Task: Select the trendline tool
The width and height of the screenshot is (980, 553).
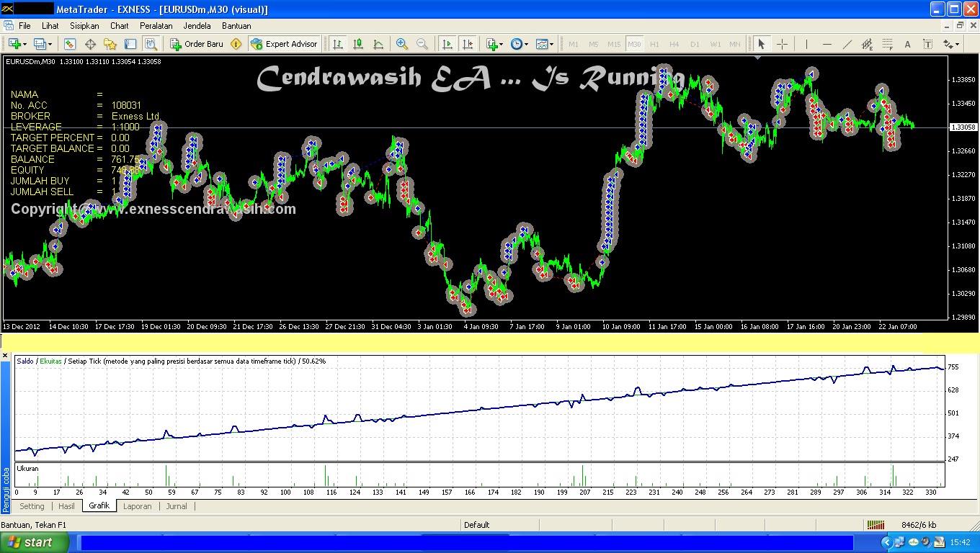Action: pos(847,44)
